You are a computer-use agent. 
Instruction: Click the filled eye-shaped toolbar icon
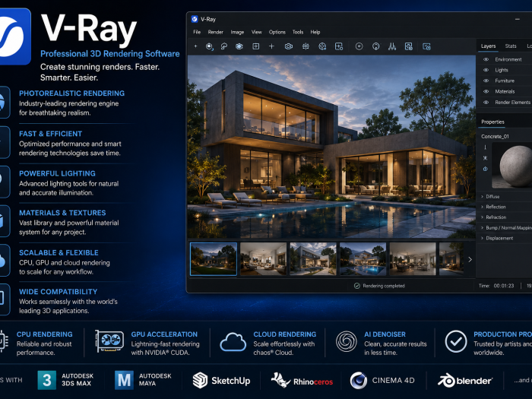click(239, 46)
